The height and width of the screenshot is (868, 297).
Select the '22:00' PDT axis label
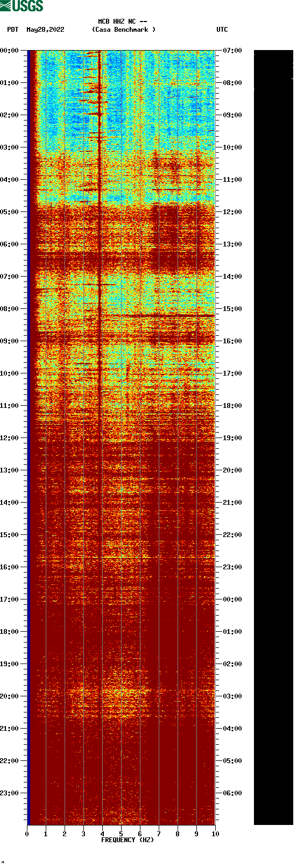click(x=10, y=761)
